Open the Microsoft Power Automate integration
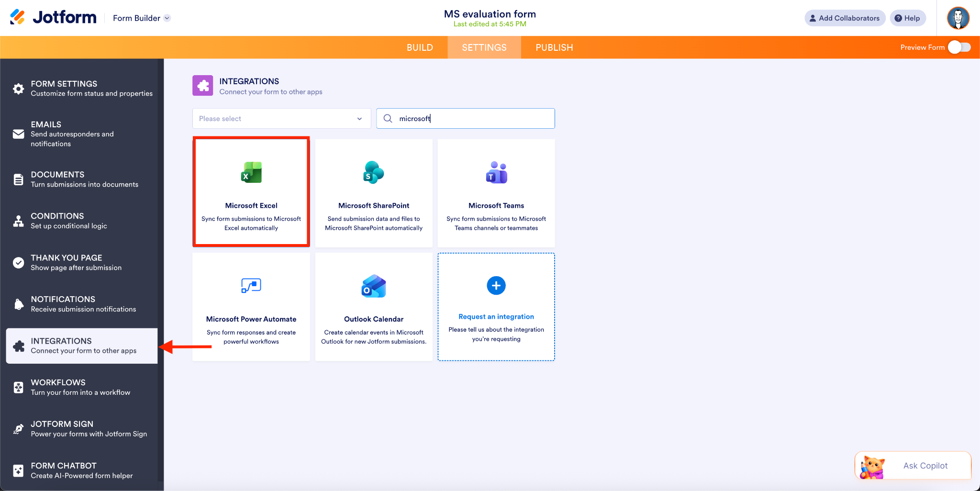This screenshot has width=980, height=491. pos(251,286)
